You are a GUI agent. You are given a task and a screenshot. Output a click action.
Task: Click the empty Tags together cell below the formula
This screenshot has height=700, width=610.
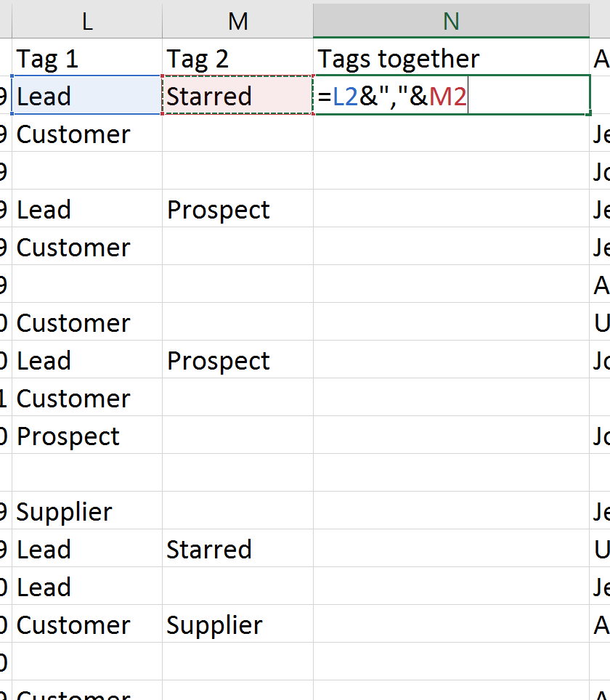point(451,134)
